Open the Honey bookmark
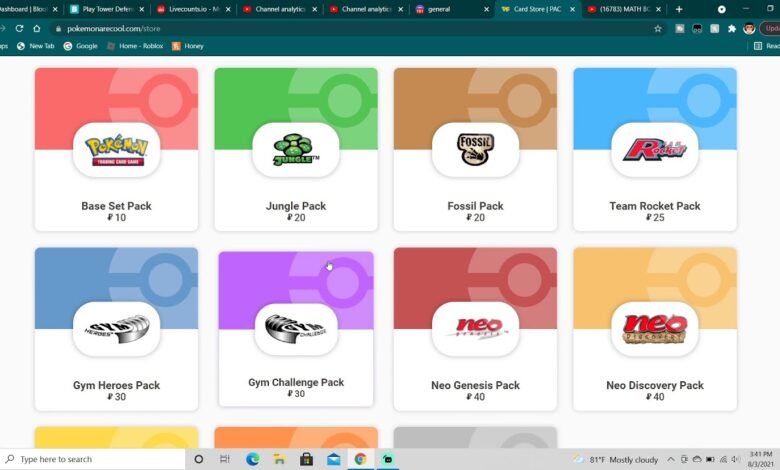 click(x=188, y=46)
